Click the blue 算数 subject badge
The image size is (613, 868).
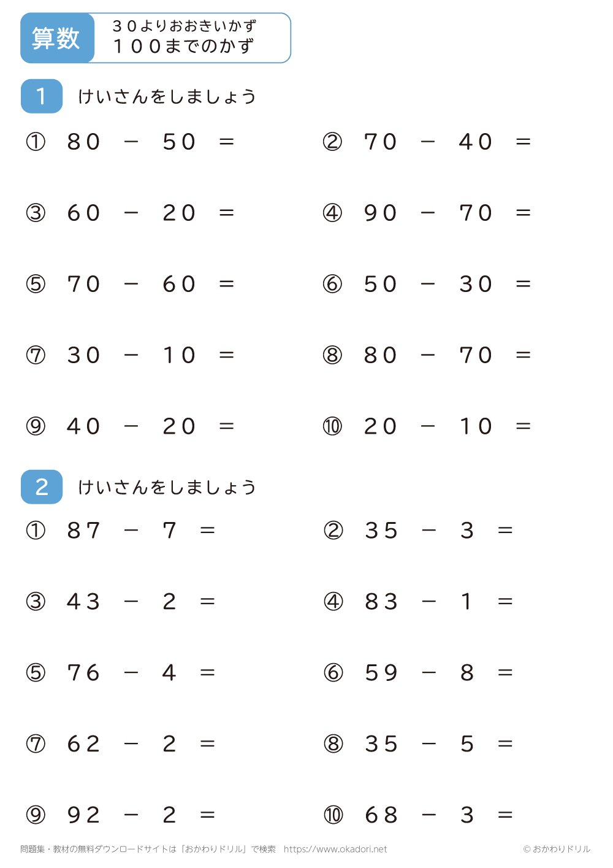click(x=56, y=38)
